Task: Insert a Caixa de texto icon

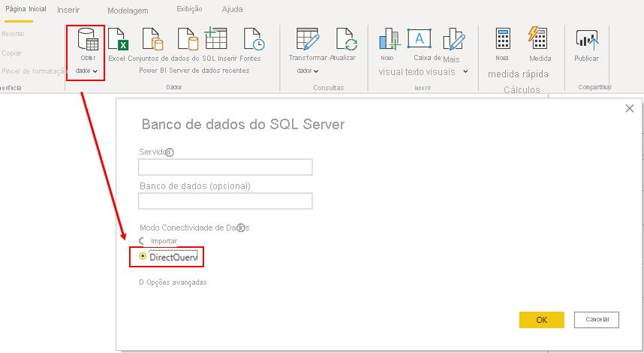Action: pos(420,38)
